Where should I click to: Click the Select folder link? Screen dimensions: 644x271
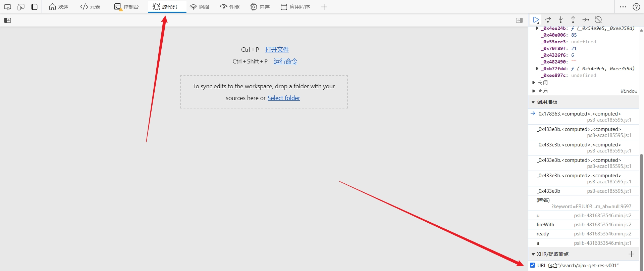pyautogui.click(x=284, y=98)
